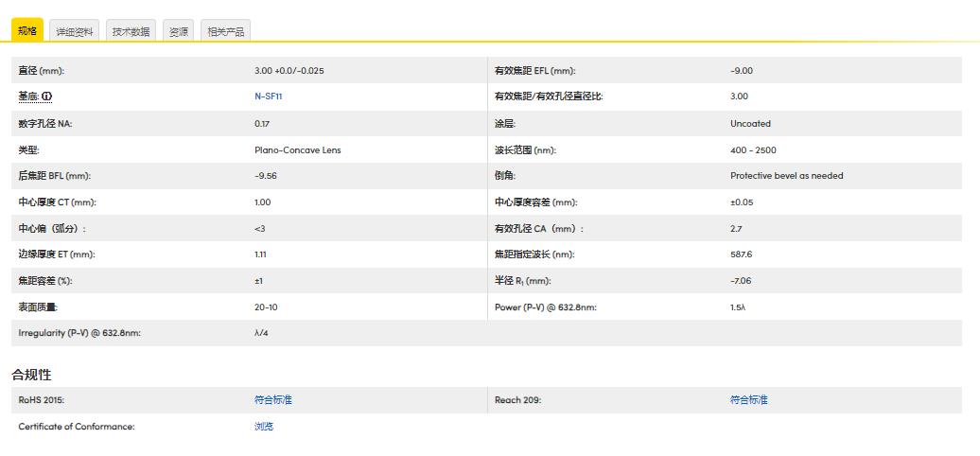Click the Power (P-V) @ 632.8nm label
Image resolution: width=980 pixels, height=456 pixels.
pyautogui.click(x=545, y=307)
